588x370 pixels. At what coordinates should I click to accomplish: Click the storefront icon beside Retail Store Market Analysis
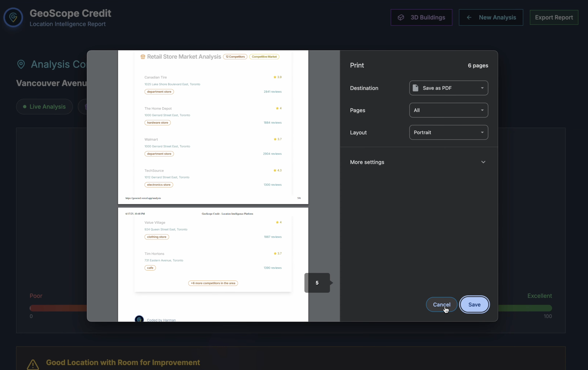tap(143, 57)
